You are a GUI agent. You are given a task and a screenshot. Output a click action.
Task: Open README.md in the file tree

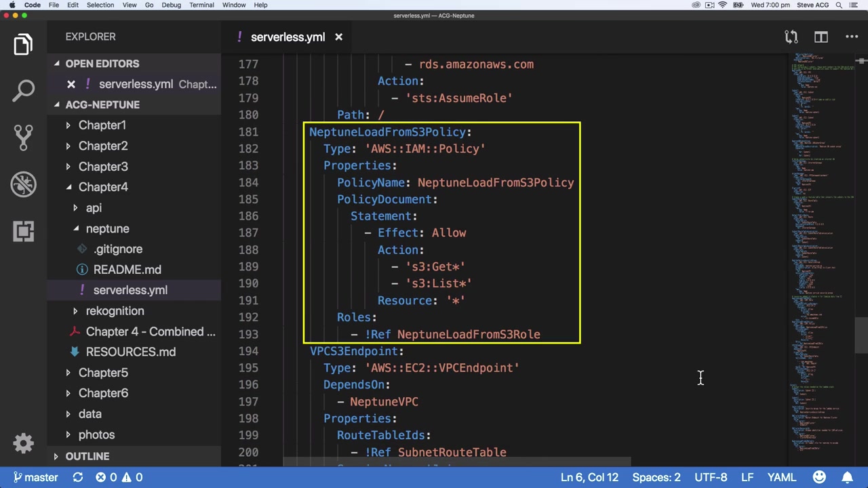[127, 270]
